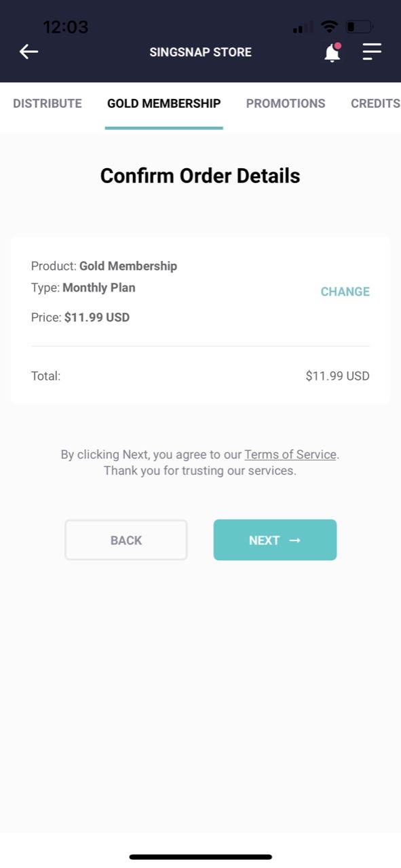Tap the Total $11.99 USD amount
Screen dimensions: 401x868
point(337,376)
